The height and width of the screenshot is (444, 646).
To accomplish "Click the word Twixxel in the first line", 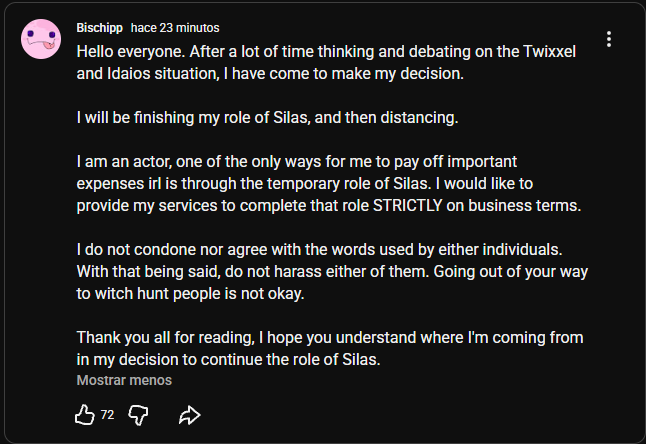I will [549, 52].
